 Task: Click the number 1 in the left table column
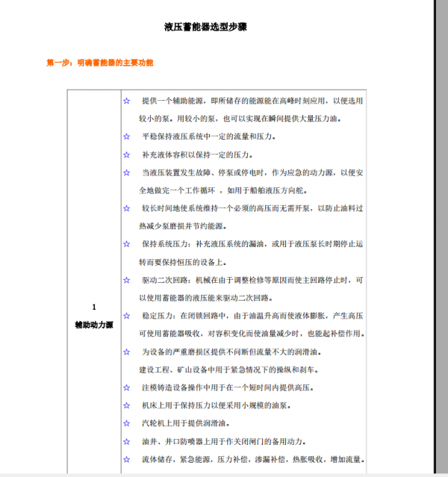click(x=94, y=307)
